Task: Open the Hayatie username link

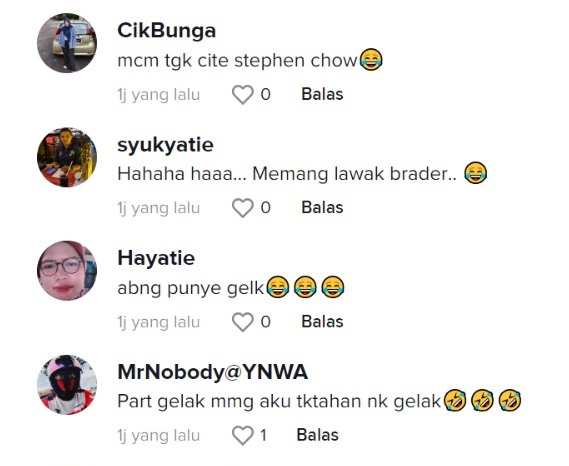Action: tap(156, 258)
